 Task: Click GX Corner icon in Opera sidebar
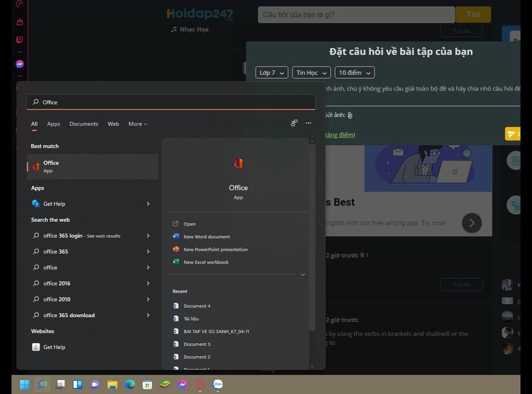(20, 22)
